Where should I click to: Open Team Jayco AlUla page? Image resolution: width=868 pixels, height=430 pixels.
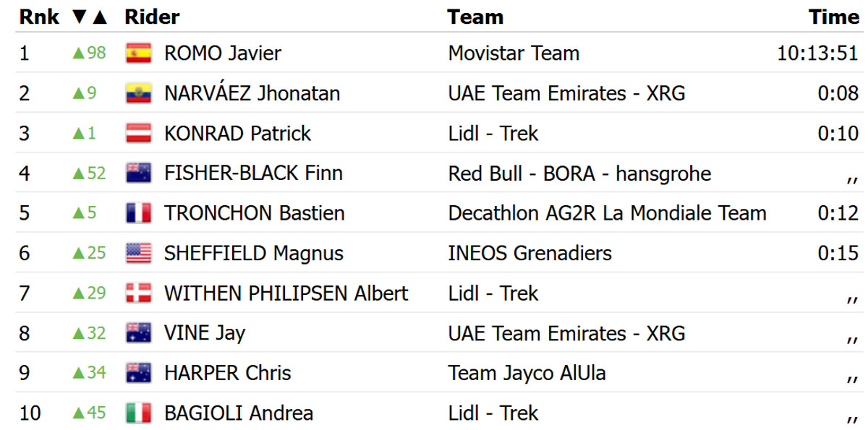(x=527, y=373)
